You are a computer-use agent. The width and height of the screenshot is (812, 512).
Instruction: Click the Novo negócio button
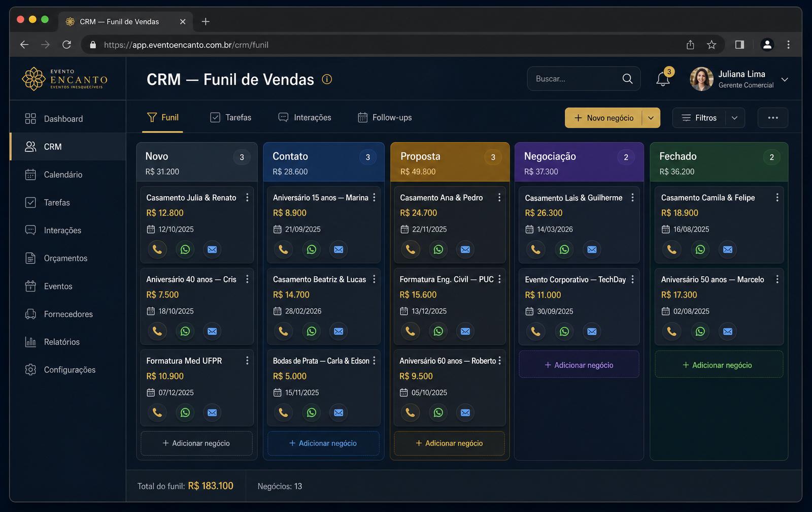(x=604, y=118)
